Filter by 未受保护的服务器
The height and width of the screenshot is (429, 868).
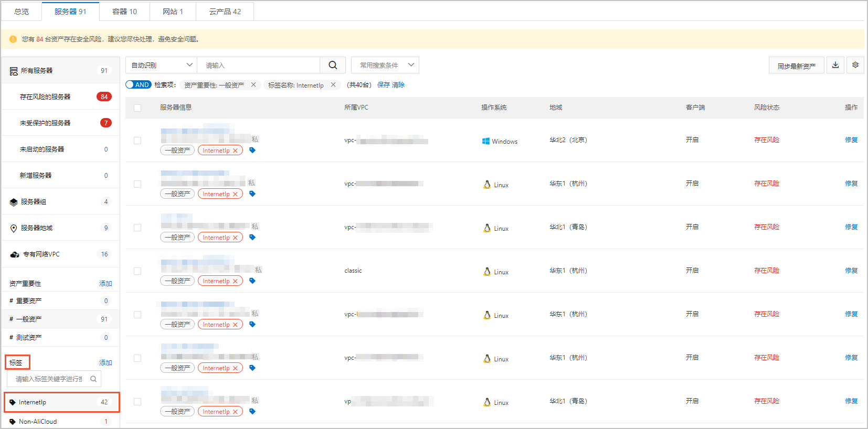click(x=61, y=123)
